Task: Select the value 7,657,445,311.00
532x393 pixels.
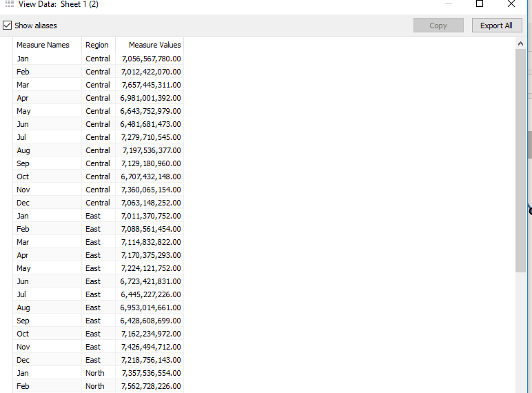Action: pyautogui.click(x=152, y=85)
